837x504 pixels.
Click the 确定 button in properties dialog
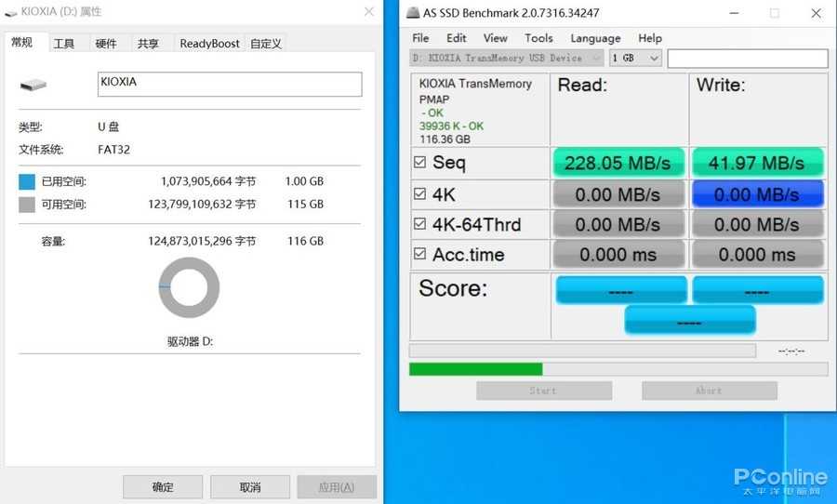[x=163, y=487]
